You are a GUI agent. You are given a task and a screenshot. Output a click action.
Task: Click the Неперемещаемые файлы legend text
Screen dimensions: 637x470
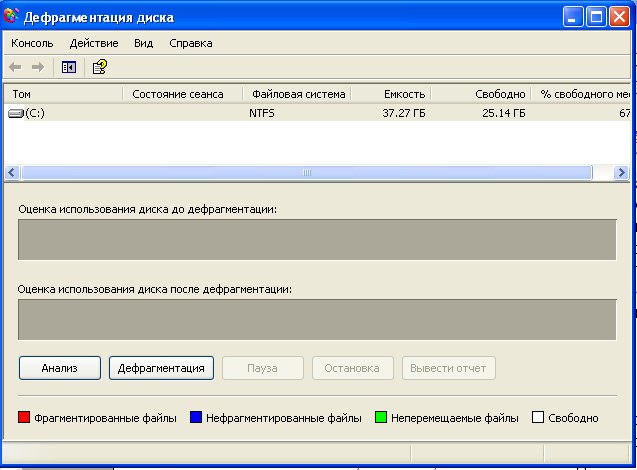click(x=455, y=418)
